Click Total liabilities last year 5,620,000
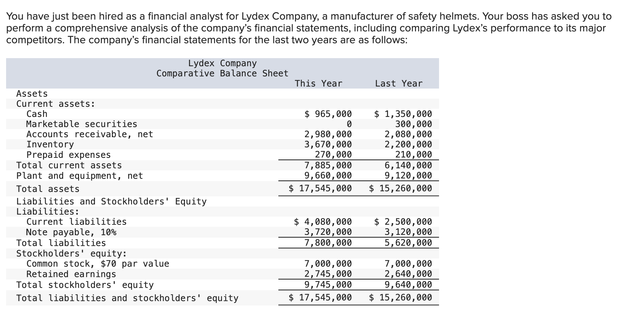Image resolution: width=644 pixels, height=317 pixels. (408, 243)
